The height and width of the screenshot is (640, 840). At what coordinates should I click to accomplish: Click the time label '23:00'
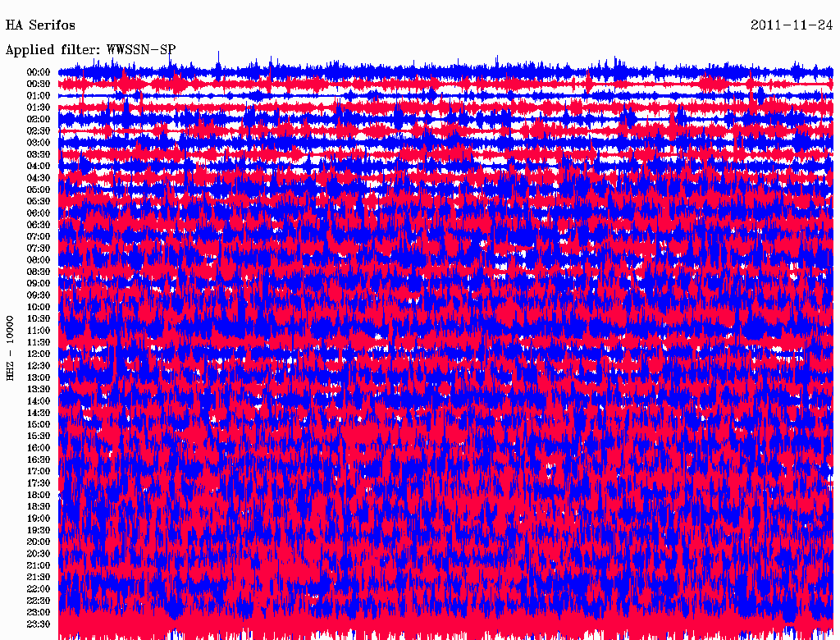[39, 613]
